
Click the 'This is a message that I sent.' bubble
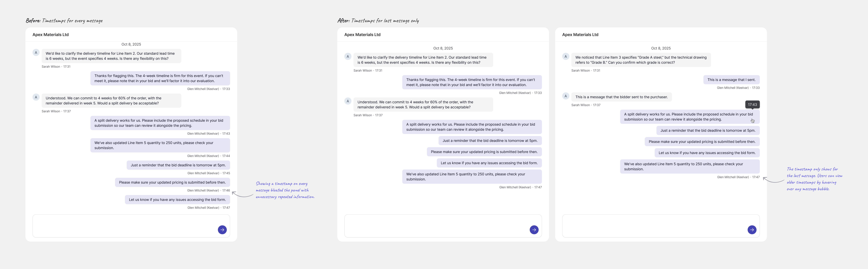click(731, 80)
